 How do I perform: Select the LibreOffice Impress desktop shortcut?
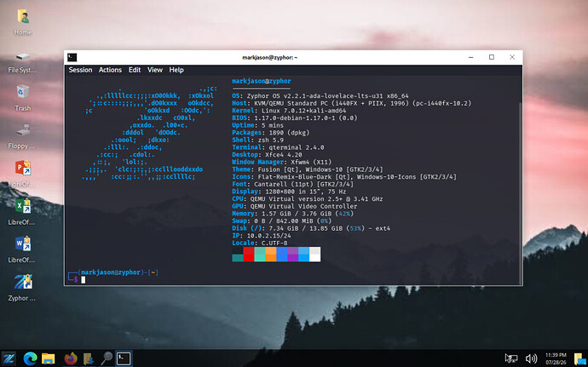[22, 174]
